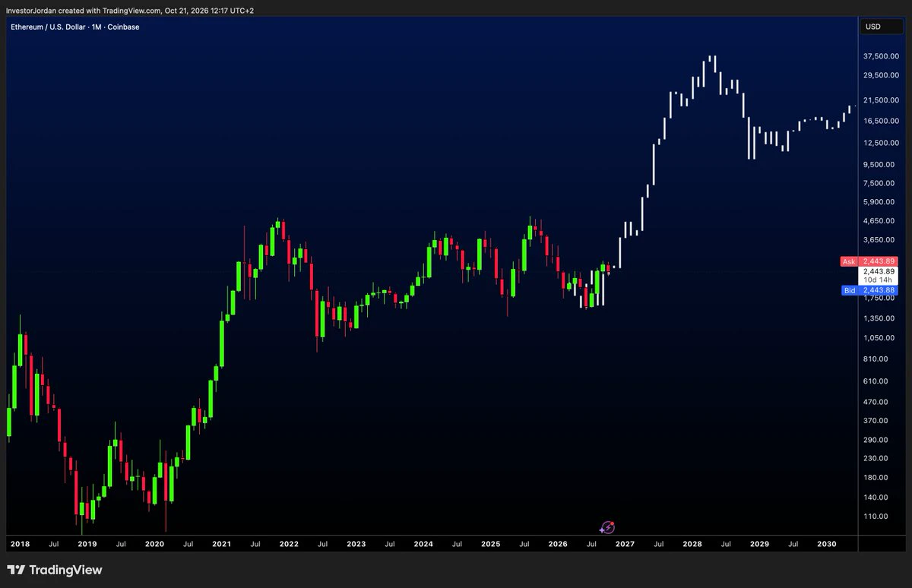Click the 2023 label on the time axis
Viewport: 912px width, 588px height.
(356, 545)
